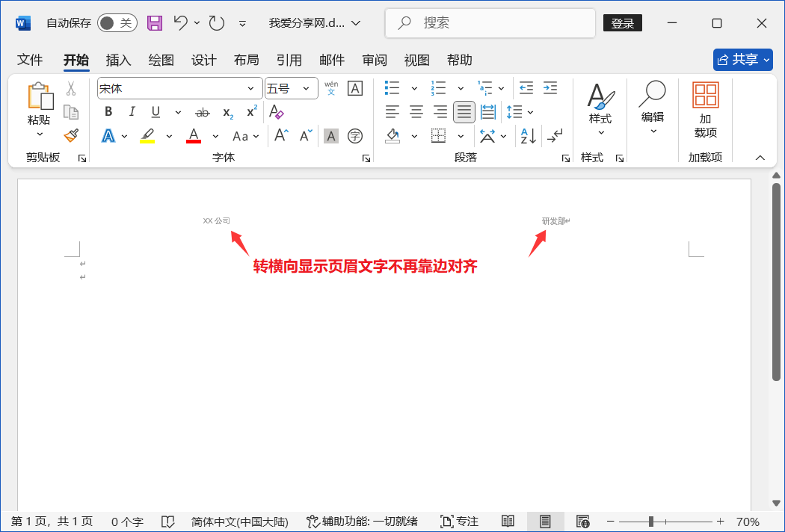Apply character shading

click(x=330, y=136)
